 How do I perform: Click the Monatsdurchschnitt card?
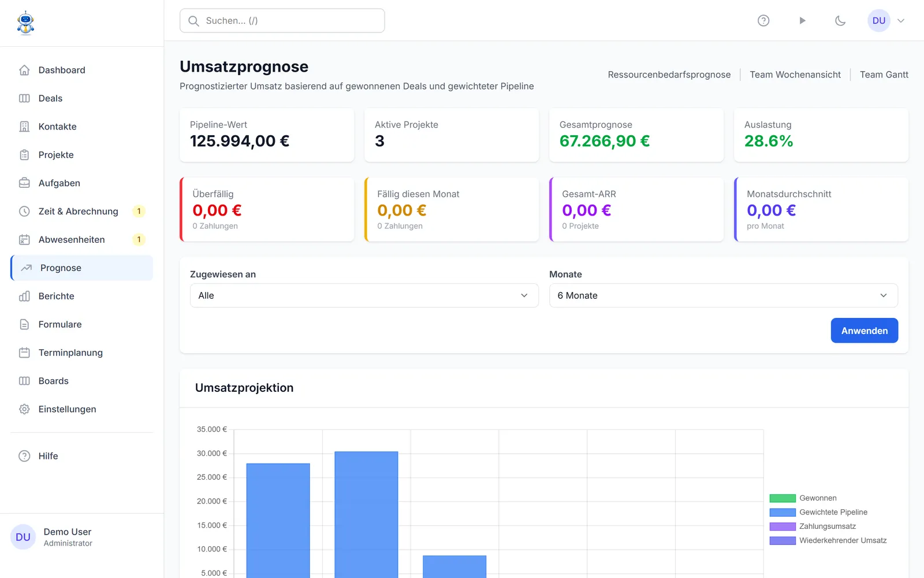click(x=821, y=209)
